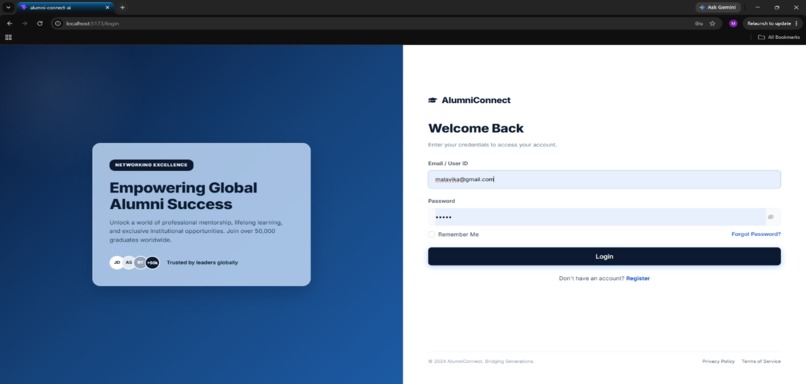The width and height of the screenshot is (806, 384).
Task: Open Chrome three-dot menu
Action: pos(797,24)
